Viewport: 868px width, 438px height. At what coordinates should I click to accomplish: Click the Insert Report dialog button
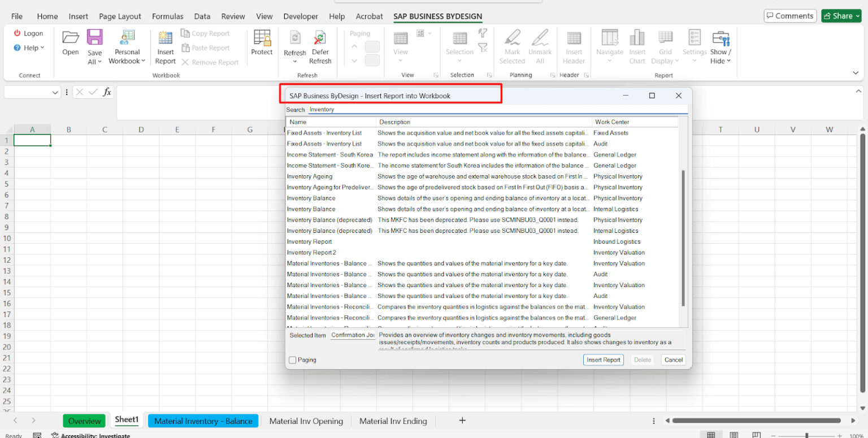[604, 360]
